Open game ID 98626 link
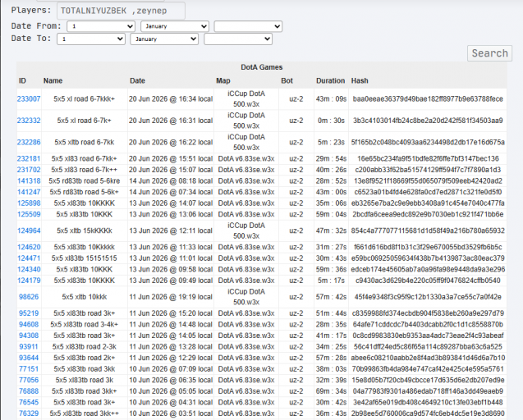This screenshot has height=420, width=523. pos(29,297)
